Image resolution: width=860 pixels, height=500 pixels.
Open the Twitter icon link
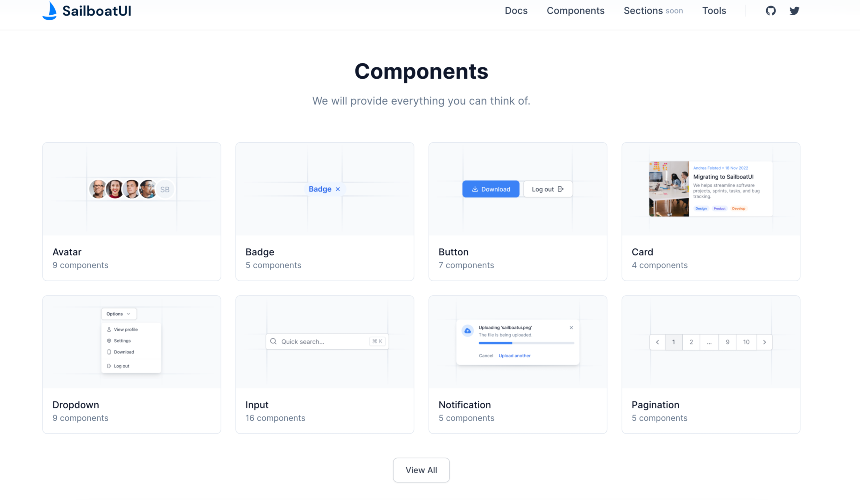coord(794,10)
